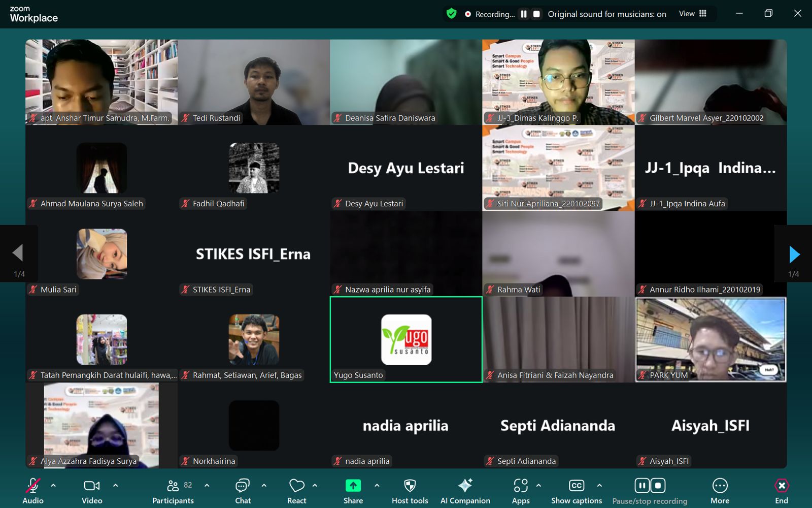Select the Yugo Susanto video tile

[406, 339]
